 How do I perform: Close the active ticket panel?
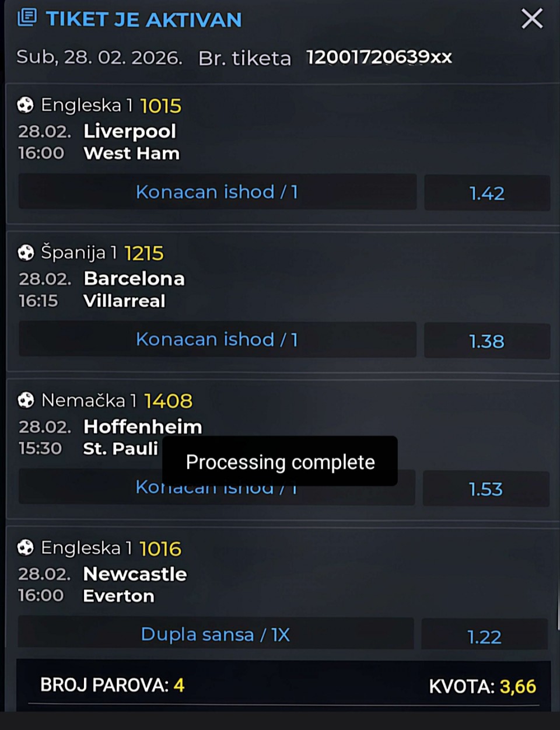point(531,19)
